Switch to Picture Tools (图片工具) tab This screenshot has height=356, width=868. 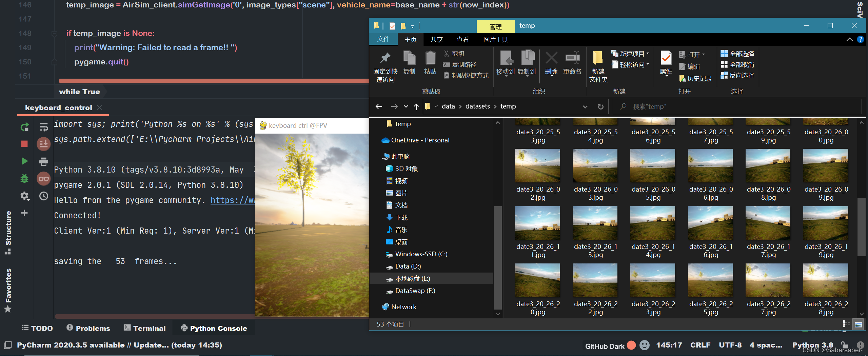pos(495,39)
